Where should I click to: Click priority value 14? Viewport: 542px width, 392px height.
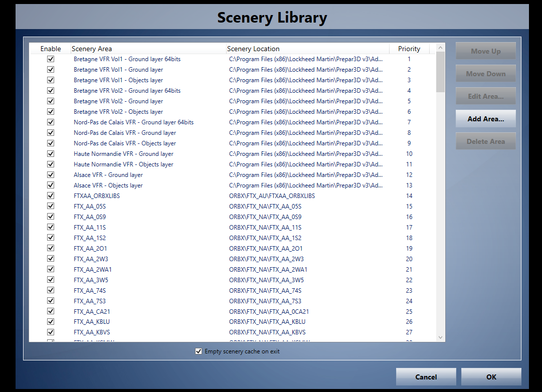coord(409,196)
